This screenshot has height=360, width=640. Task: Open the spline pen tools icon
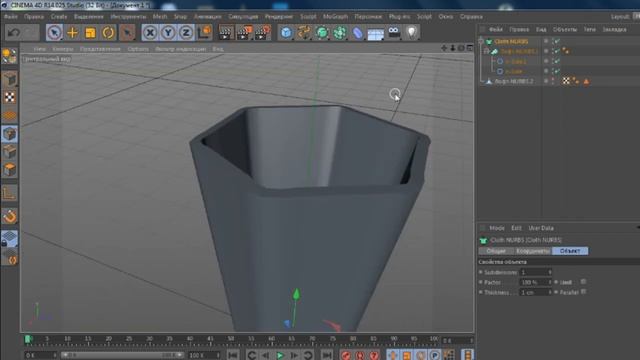[x=304, y=33]
